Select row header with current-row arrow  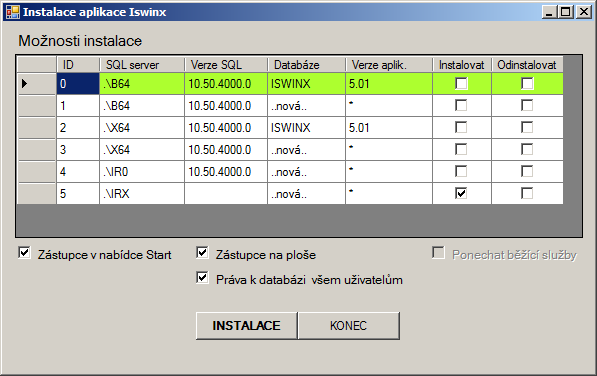click(x=37, y=83)
